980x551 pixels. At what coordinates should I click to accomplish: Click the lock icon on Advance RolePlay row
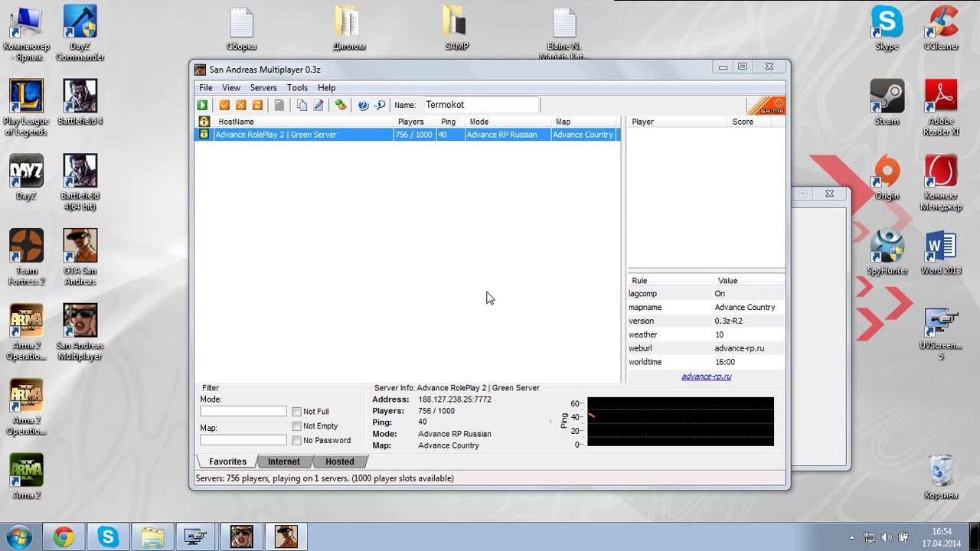pyautogui.click(x=204, y=135)
